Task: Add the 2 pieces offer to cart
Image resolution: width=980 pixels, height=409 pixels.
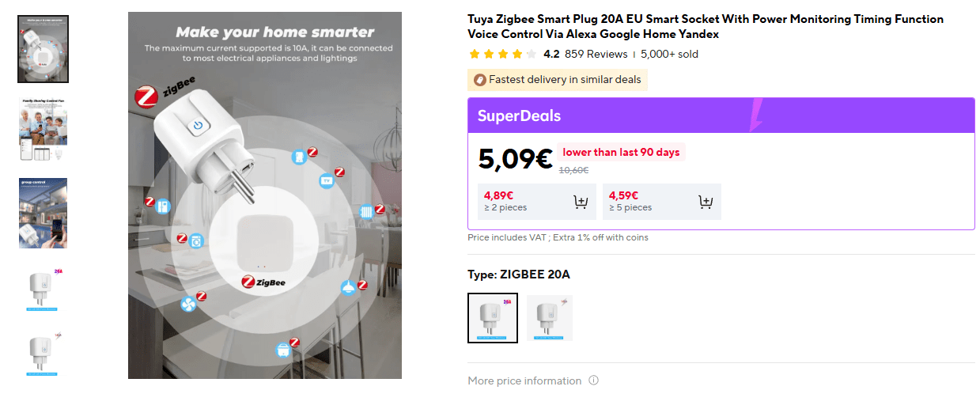Action: pos(581,202)
